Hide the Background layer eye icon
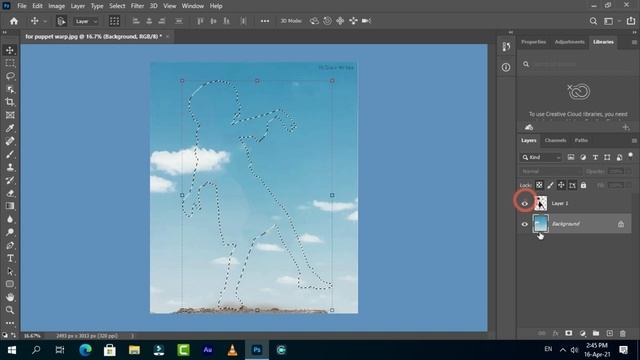 click(525, 224)
